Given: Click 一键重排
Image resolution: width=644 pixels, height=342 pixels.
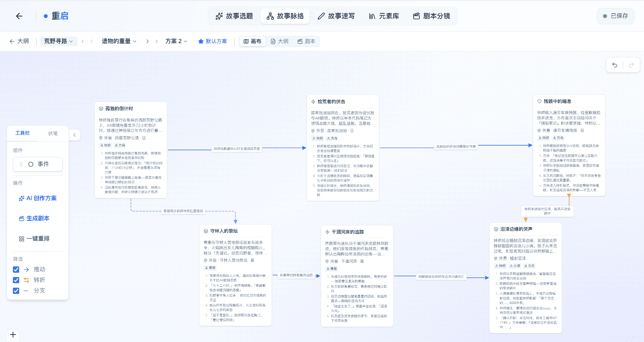Looking at the screenshot, I should click(34, 239).
